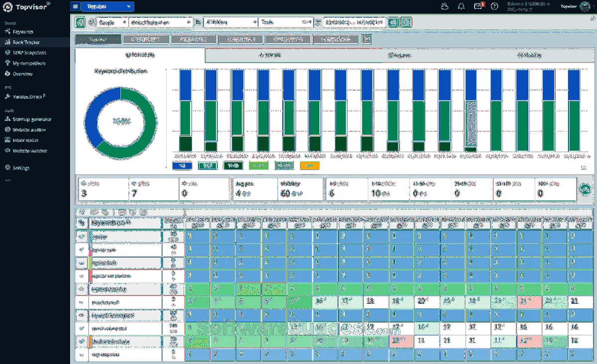Viewport: 597px width, 364px height.
Task: Open Settings from the sidebar
Action: [21, 168]
